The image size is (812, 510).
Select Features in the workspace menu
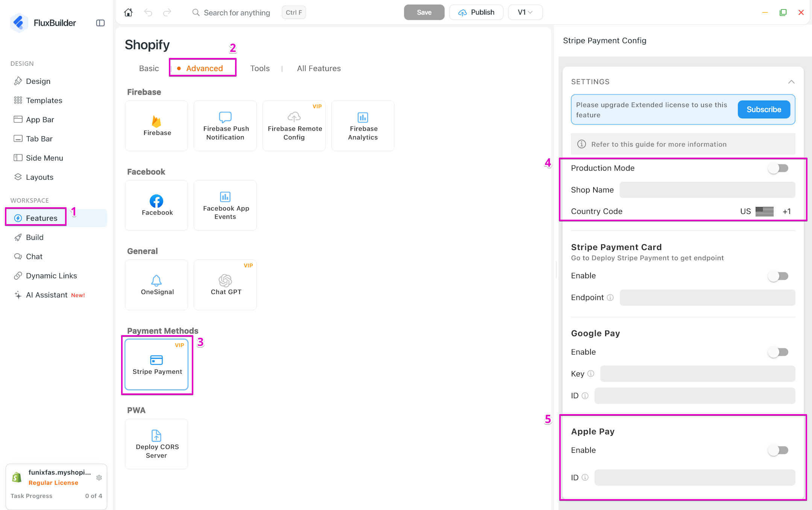tap(56, 218)
